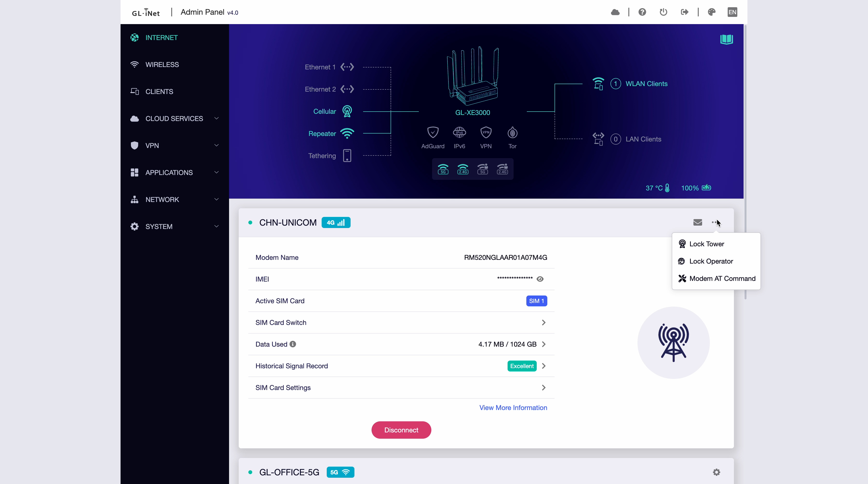Click the Tethering phone icon
The height and width of the screenshot is (484, 868).
347,156
